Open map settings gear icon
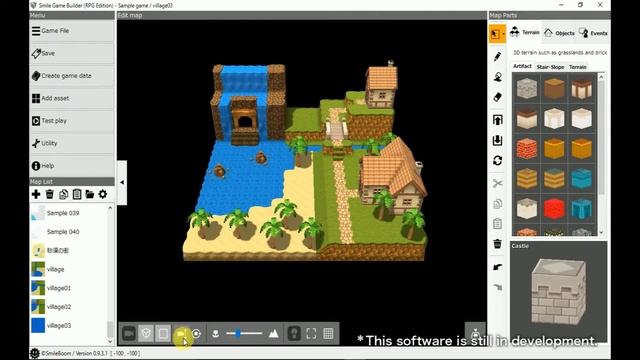 pos(103,194)
